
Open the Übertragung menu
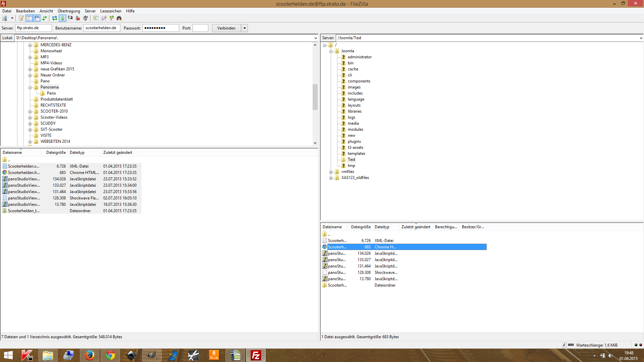[x=69, y=11]
